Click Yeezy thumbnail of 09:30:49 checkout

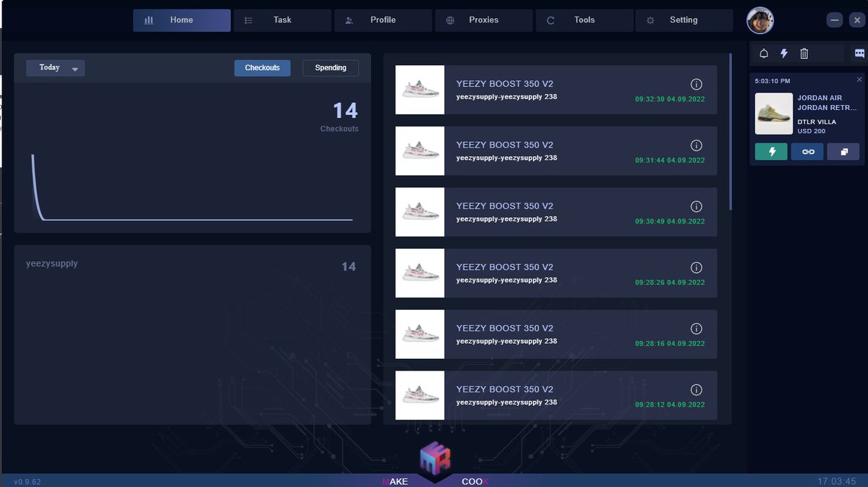[420, 211]
